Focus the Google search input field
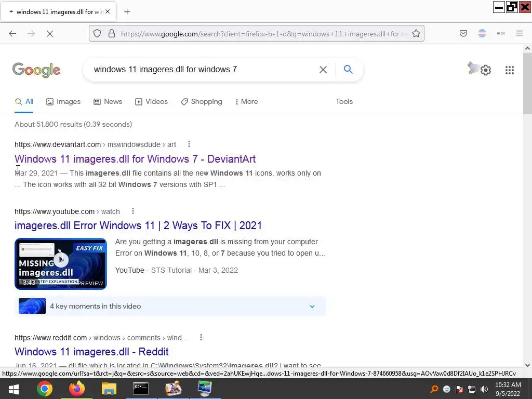The width and height of the screenshot is (532, 399). tap(204, 70)
